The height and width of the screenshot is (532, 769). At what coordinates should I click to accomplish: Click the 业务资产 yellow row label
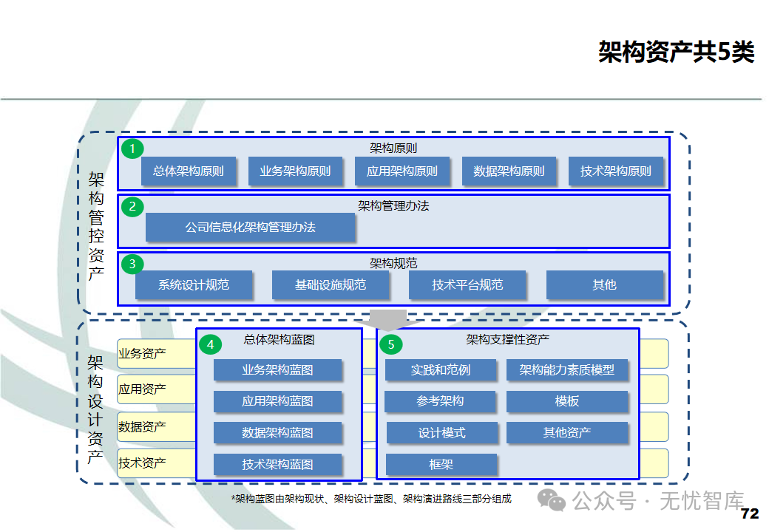pos(156,353)
